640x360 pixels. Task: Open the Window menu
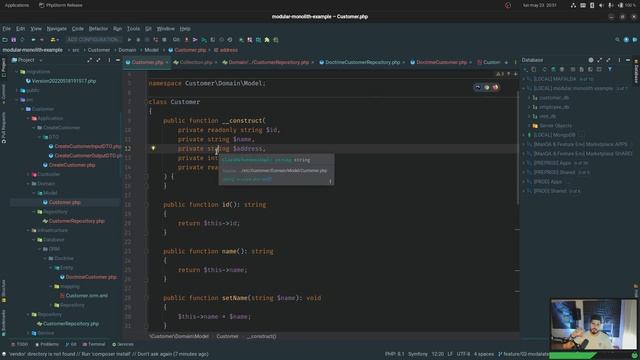pyautogui.click(x=165, y=29)
